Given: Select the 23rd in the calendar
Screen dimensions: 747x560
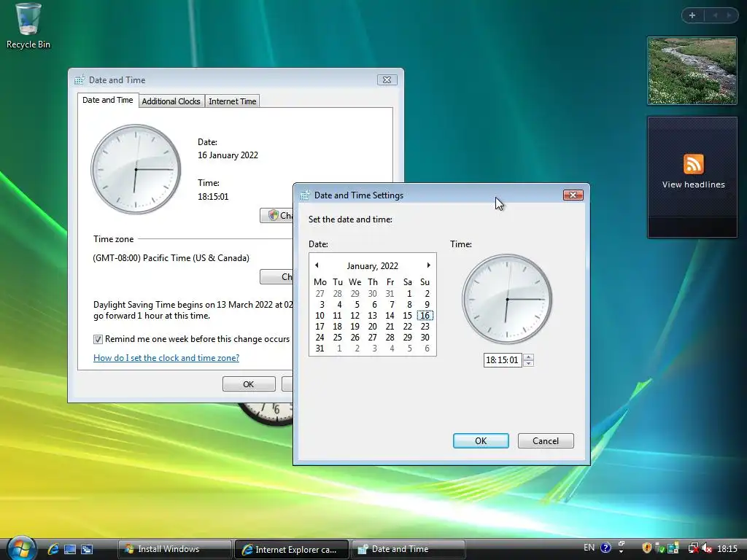Looking at the screenshot, I should coord(425,326).
